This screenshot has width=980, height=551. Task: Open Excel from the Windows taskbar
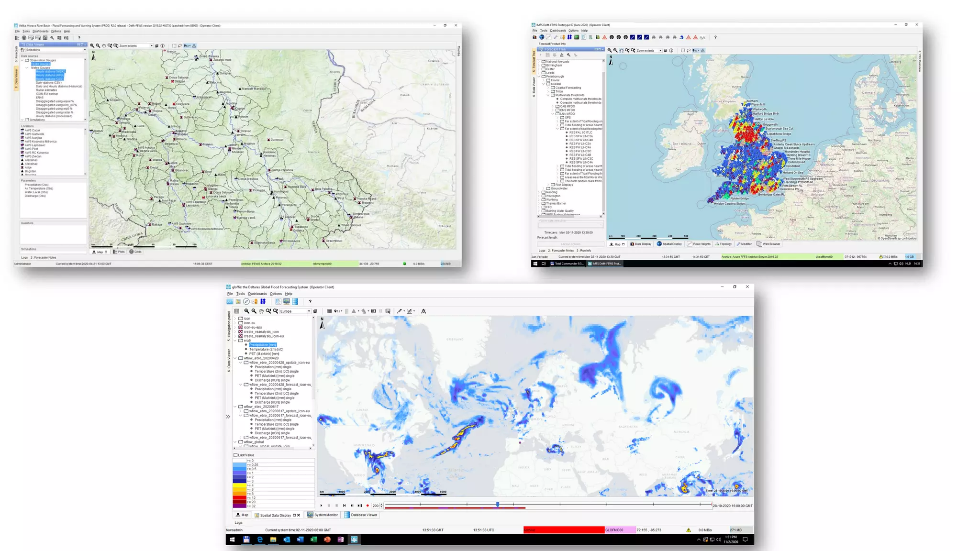tap(313, 540)
